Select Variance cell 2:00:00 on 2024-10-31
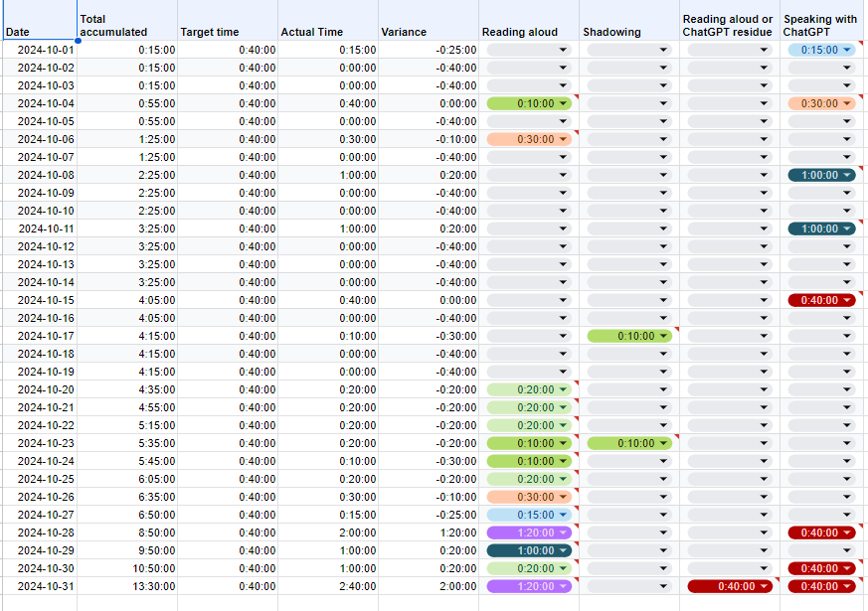The width and height of the screenshot is (868, 611). click(429, 586)
